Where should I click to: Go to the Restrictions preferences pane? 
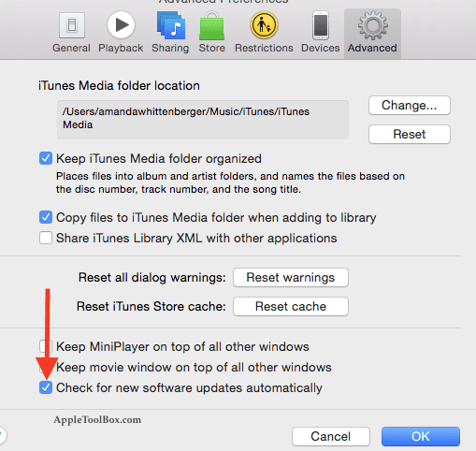pos(264,32)
